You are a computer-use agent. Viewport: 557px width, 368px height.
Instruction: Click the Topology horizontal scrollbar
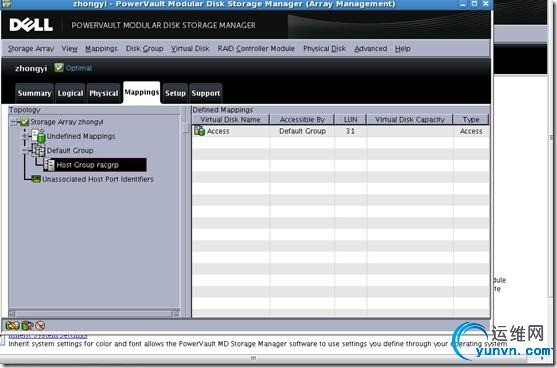tap(94, 314)
